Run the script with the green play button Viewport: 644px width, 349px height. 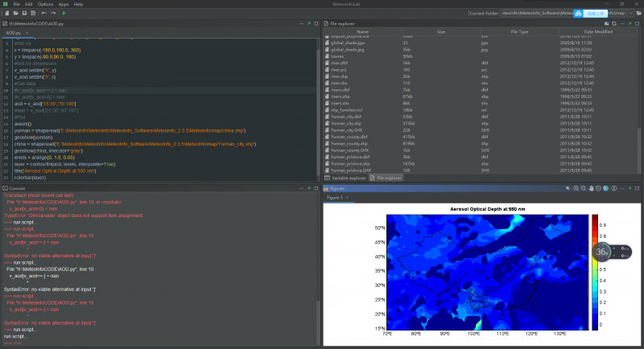pos(64,14)
